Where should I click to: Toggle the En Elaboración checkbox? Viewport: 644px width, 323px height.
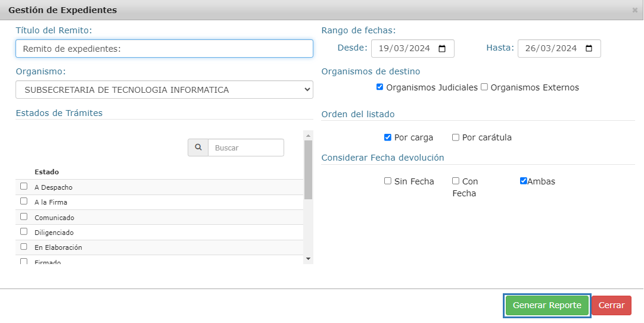point(24,246)
